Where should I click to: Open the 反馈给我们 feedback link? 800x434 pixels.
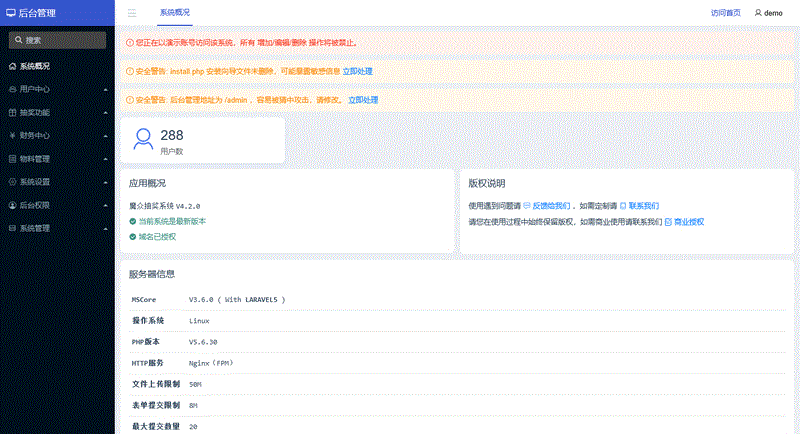551,205
